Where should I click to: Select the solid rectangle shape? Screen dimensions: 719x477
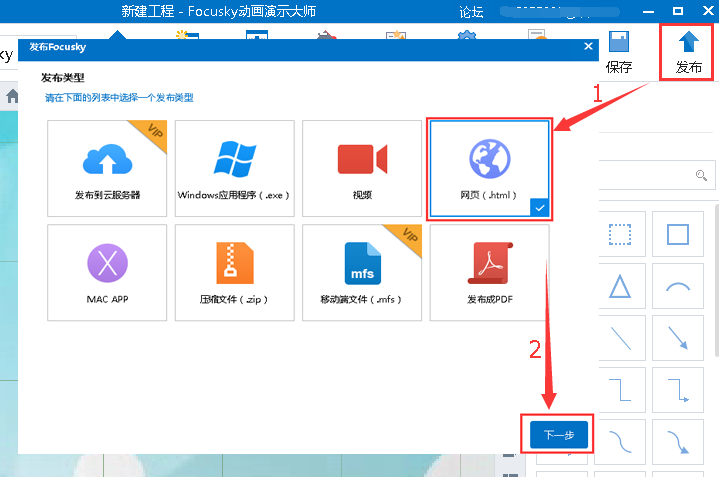pos(678,234)
